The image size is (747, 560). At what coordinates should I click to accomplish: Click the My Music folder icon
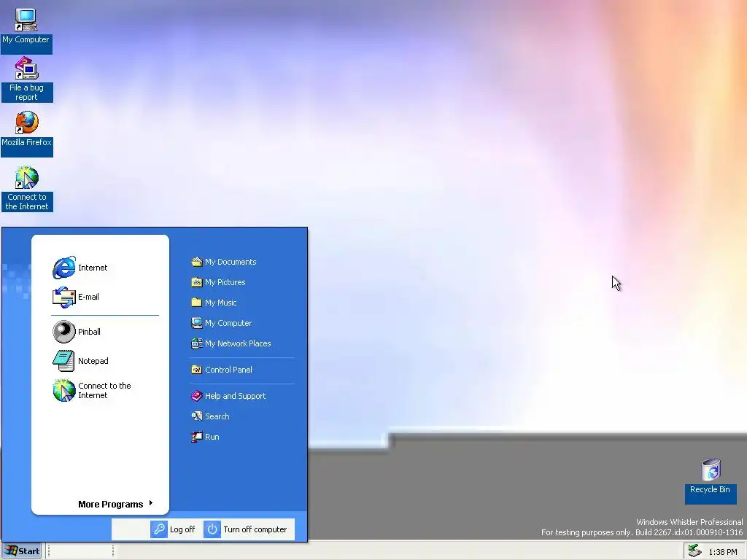[x=197, y=303]
